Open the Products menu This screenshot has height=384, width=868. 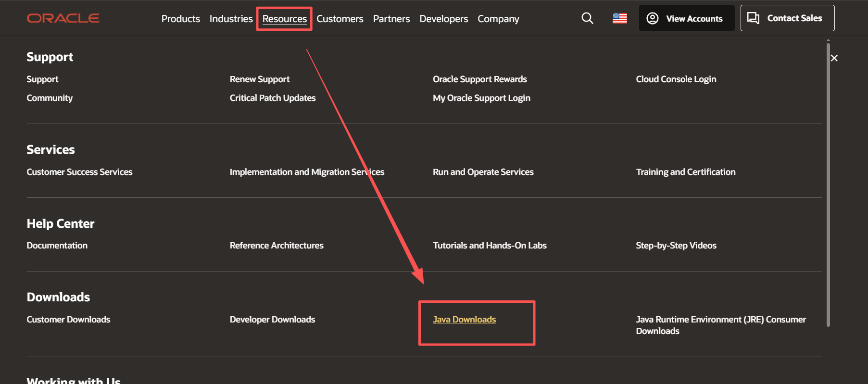180,19
